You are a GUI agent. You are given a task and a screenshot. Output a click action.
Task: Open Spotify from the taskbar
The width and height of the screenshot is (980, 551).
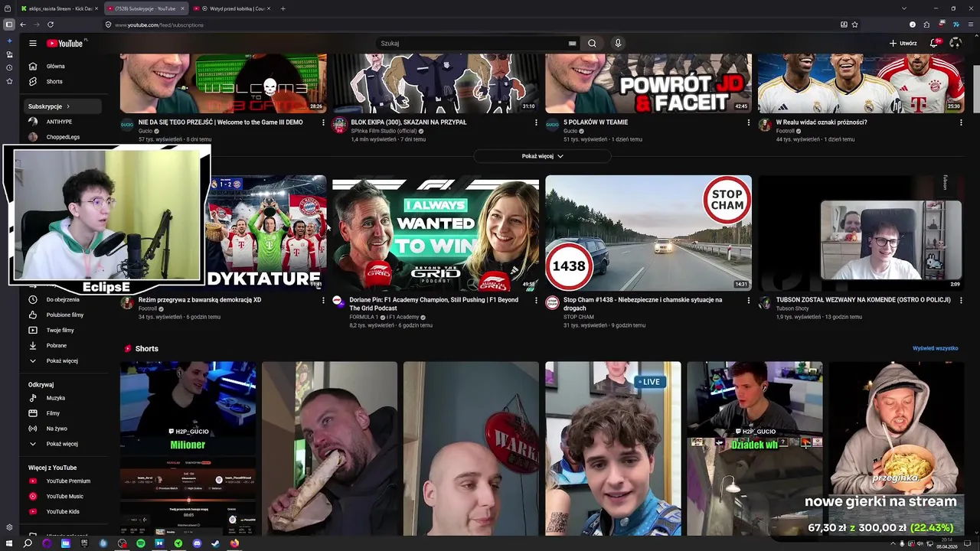(x=141, y=543)
